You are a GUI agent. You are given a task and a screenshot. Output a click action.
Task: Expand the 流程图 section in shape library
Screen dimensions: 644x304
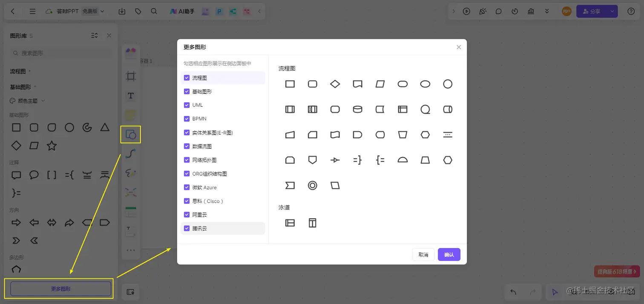pyautogui.click(x=20, y=71)
